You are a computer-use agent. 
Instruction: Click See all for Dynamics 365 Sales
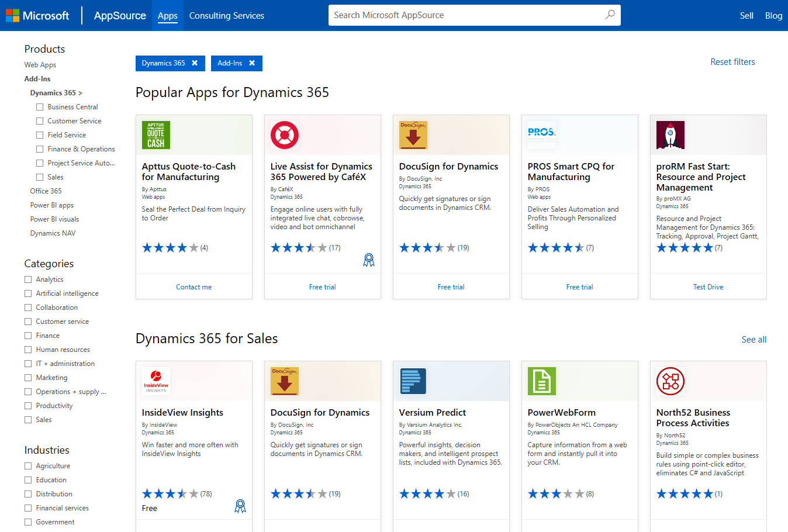coord(754,340)
